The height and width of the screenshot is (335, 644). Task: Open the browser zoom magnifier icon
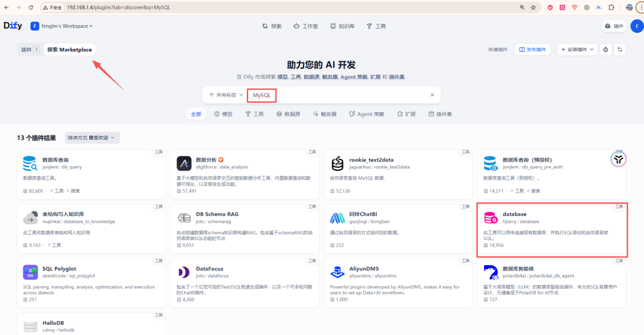[x=522, y=7]
